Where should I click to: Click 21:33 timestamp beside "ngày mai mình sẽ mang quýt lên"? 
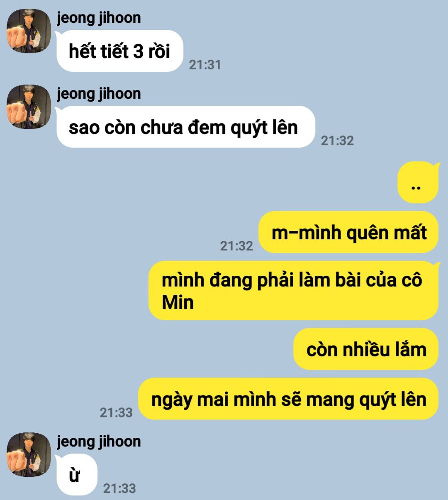(x=116, y=413)
